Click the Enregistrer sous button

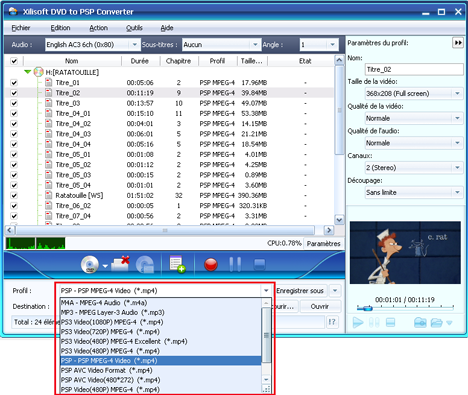[x=300, y=291]
